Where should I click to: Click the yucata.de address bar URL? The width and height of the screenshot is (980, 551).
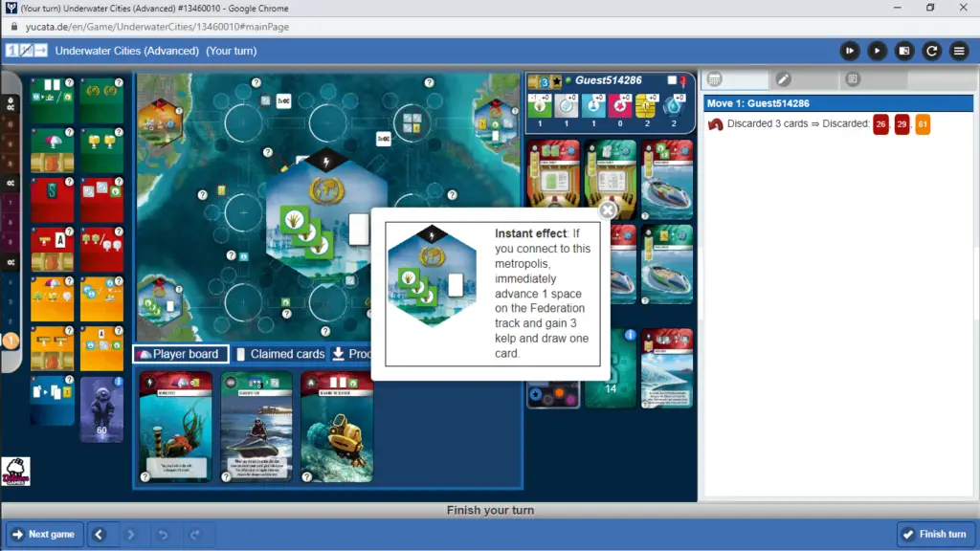point(157,27)
